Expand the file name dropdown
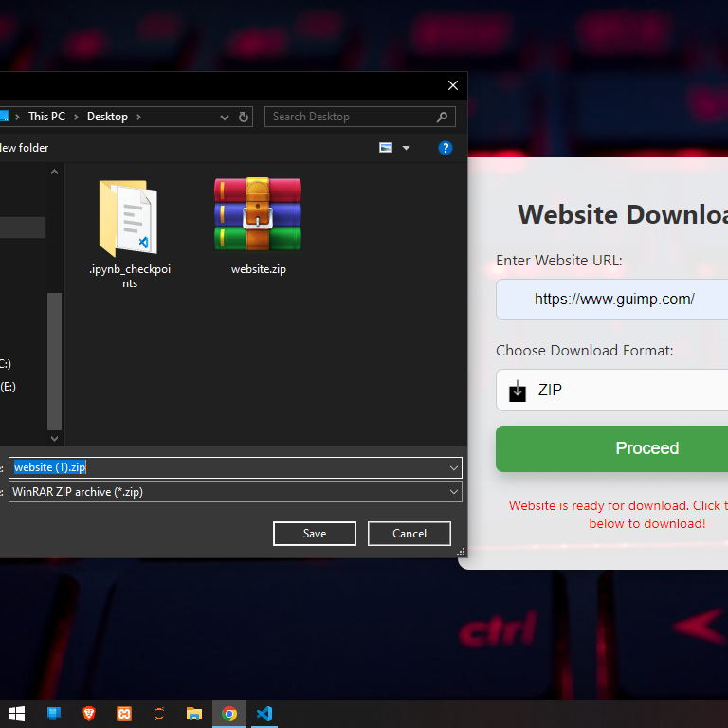 (x=454, y=467)
